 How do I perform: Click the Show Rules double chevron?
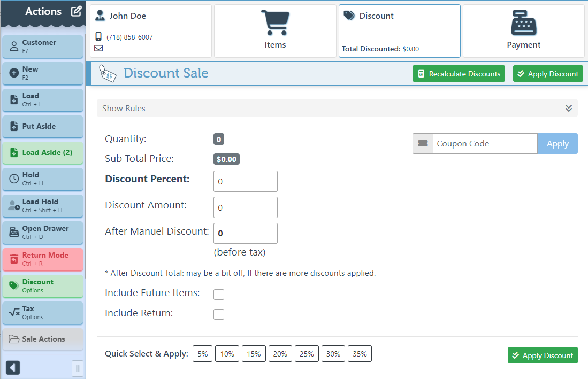(569, 108)
